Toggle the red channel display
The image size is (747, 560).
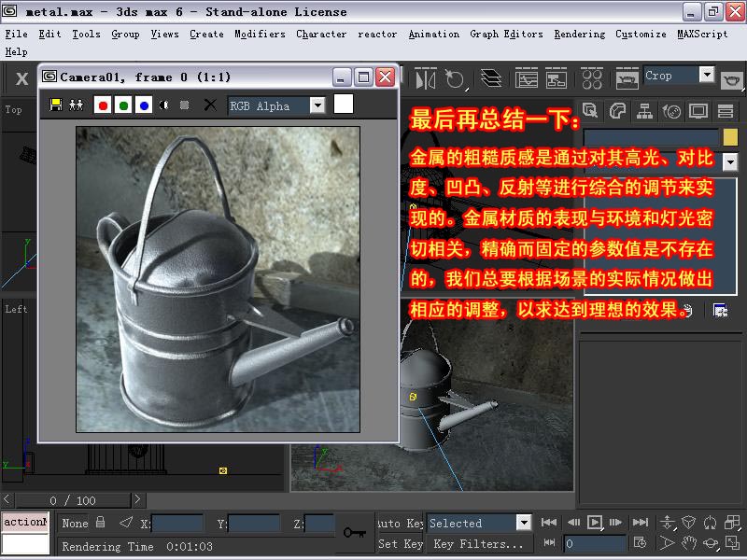click(x=103, y=105)
